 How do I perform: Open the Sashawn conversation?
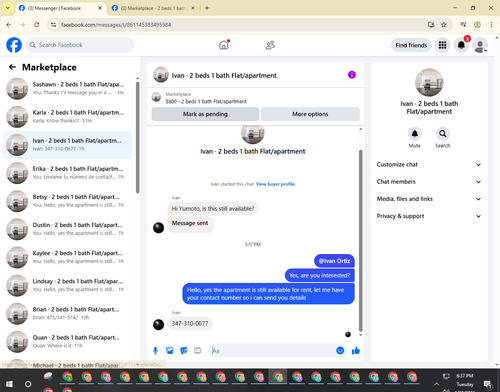click(x=67, y=88)
